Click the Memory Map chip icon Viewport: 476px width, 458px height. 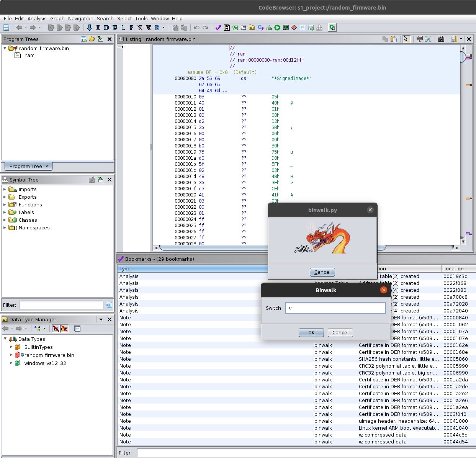(x=286, y=28)
